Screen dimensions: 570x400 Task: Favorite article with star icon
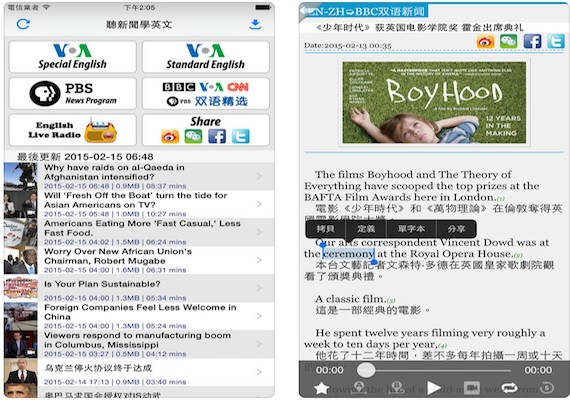point(322,388)
